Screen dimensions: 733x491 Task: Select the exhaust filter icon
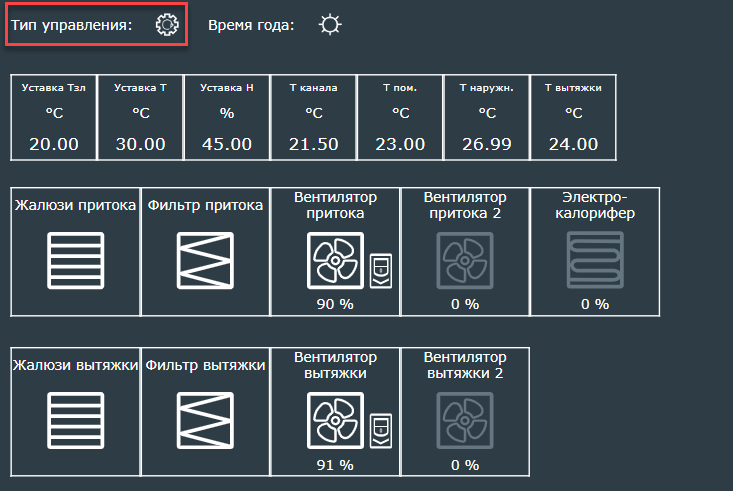coord(205,419)
